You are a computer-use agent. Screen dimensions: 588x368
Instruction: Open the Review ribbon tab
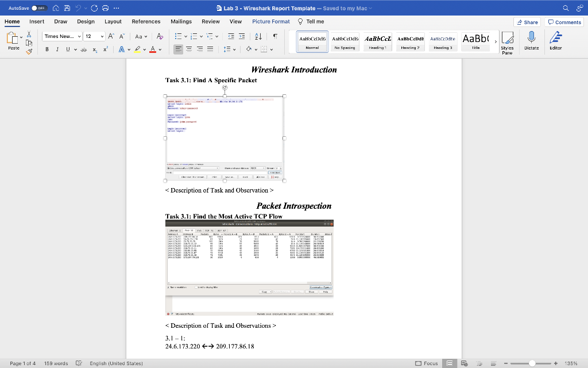pyautogui.click(x=209, y=21)
